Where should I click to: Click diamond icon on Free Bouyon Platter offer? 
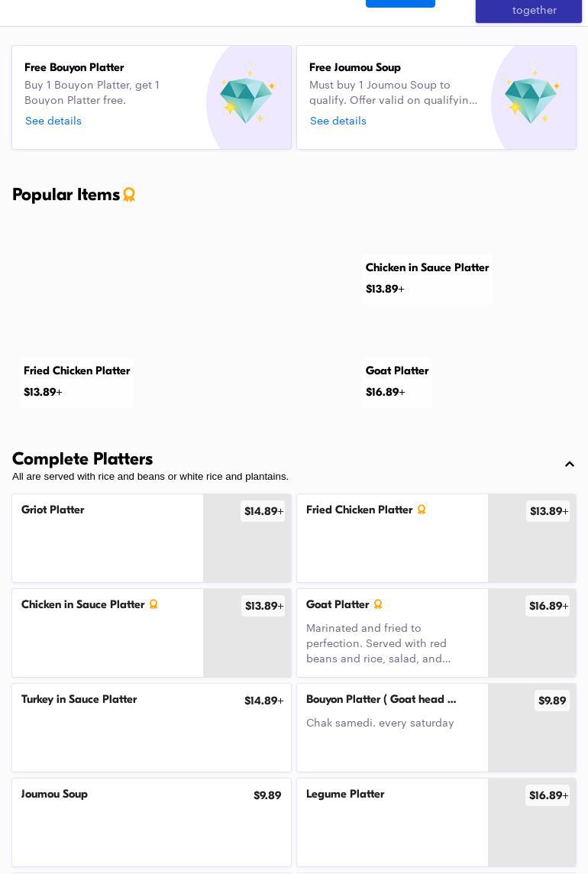[247, 98]
